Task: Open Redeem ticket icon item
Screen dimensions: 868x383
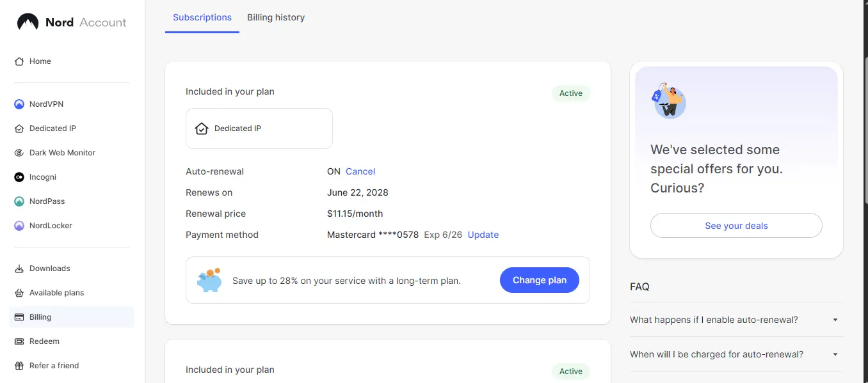Action: 19,341
